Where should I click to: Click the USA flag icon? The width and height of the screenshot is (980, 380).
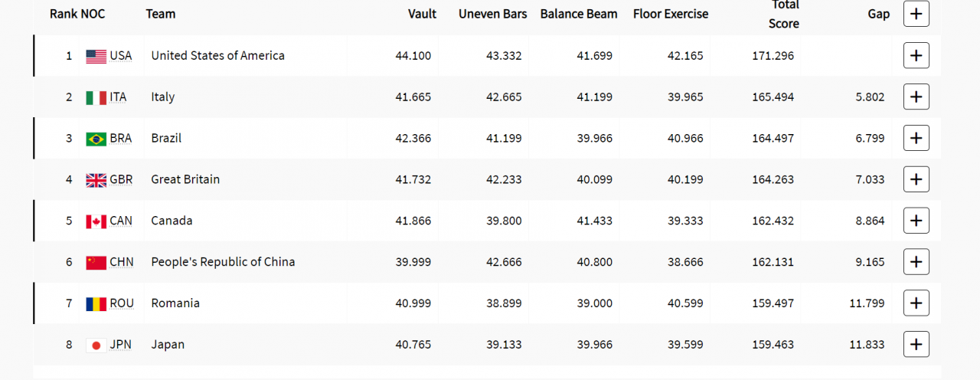coord(96,56)
